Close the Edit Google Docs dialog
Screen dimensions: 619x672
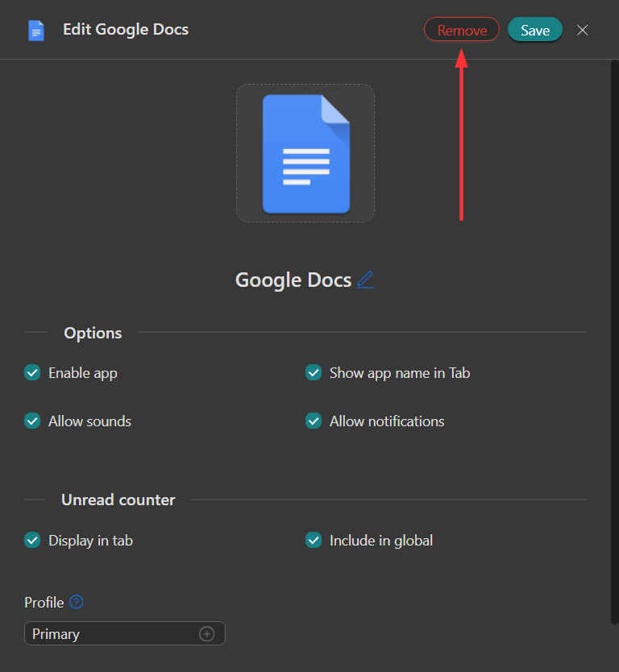pos(582,30)
